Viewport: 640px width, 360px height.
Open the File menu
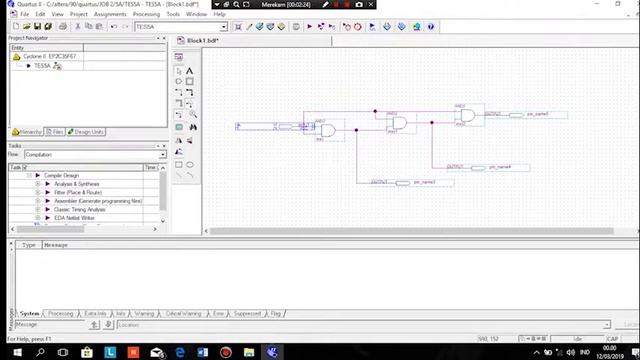click(x=24, y=14)
